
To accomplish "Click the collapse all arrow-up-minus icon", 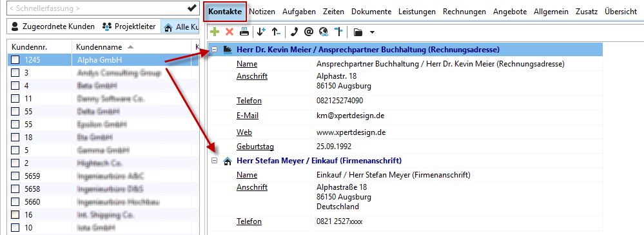I will click(276, 31).
